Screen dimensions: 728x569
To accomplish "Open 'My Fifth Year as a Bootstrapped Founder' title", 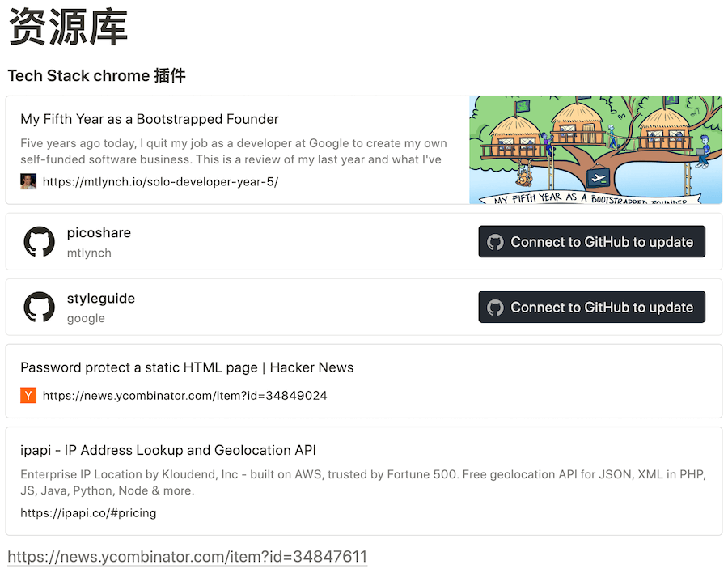I will [x=150, y=119].
